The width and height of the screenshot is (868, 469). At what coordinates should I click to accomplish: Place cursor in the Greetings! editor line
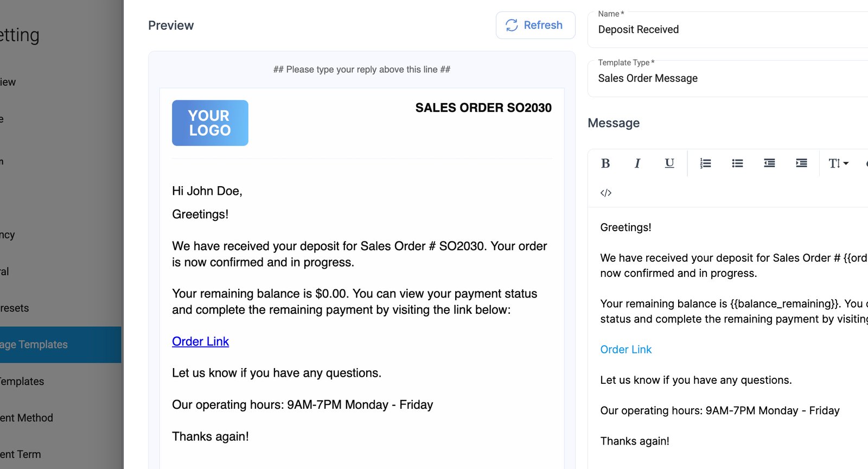[x=626, y=227]
